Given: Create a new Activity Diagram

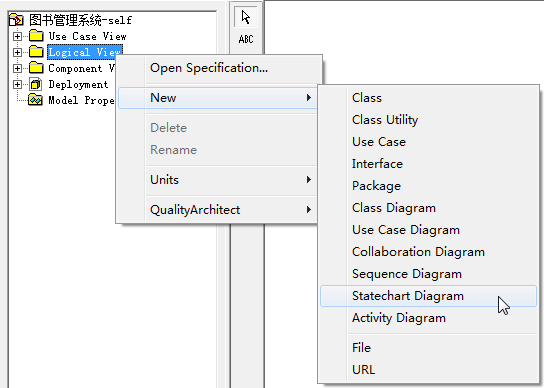Looking at the screenshot, I should [428, 318].
